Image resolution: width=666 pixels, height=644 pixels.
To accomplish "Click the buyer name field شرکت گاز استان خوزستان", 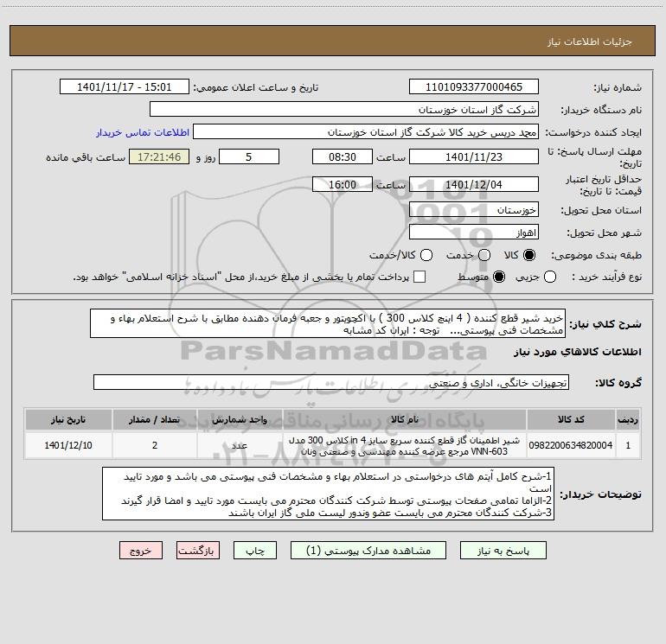I will pyautogui.click(x=344, y=110).
